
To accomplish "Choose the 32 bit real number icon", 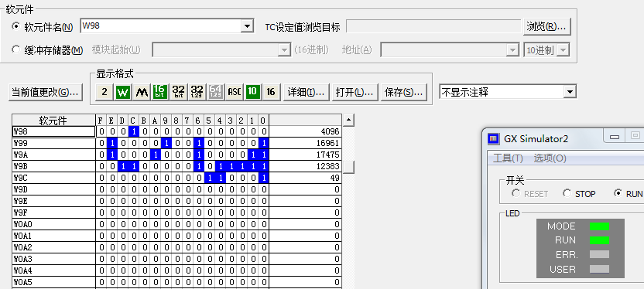I will click(197, 92).
